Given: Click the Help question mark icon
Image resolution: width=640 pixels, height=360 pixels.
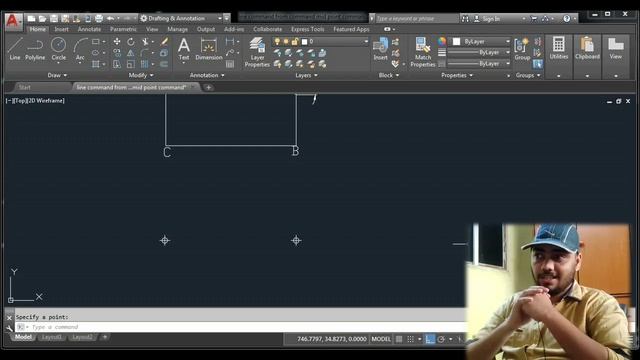Looking at the screenshot, I should click(567, 18).
